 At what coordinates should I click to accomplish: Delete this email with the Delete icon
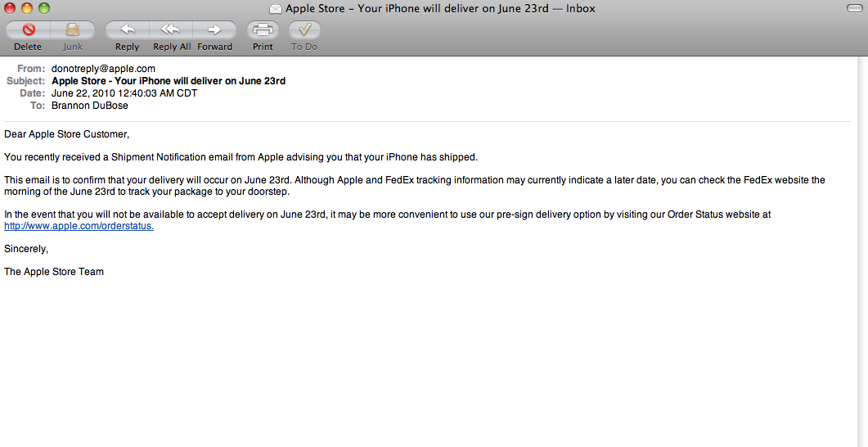29,29
